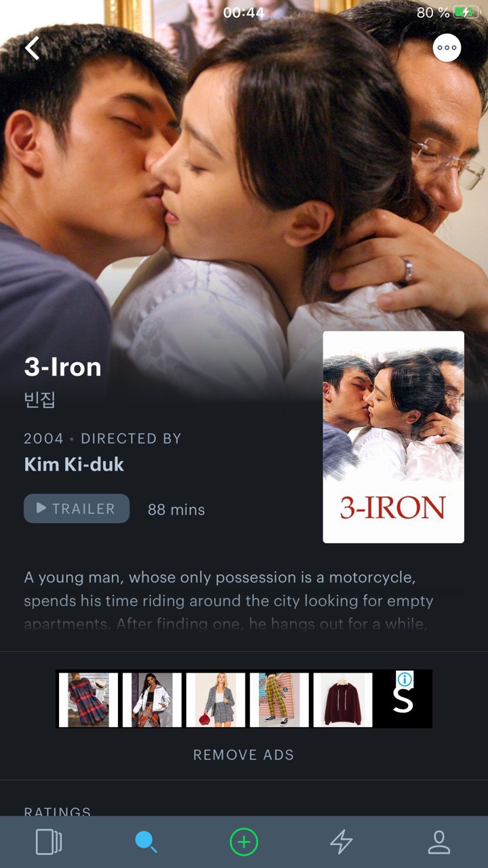
Task: Tap Remove Ads link
Action: click(x=244, y=755)
